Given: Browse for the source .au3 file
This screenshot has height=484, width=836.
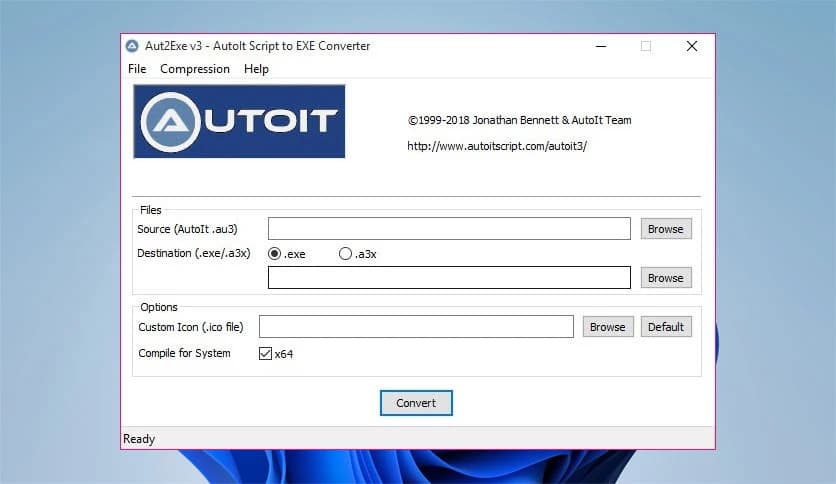Looking at the screenshot, I should [666, 229].
